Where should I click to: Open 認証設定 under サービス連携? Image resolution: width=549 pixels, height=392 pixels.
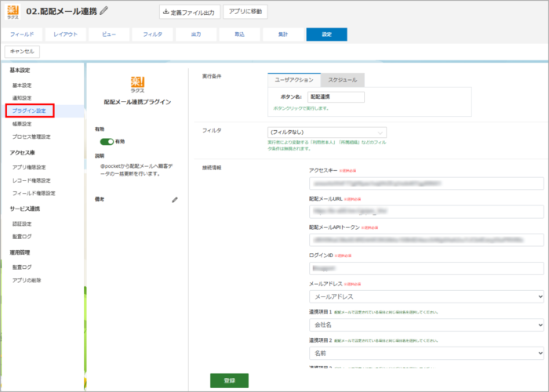coord(22,223)
